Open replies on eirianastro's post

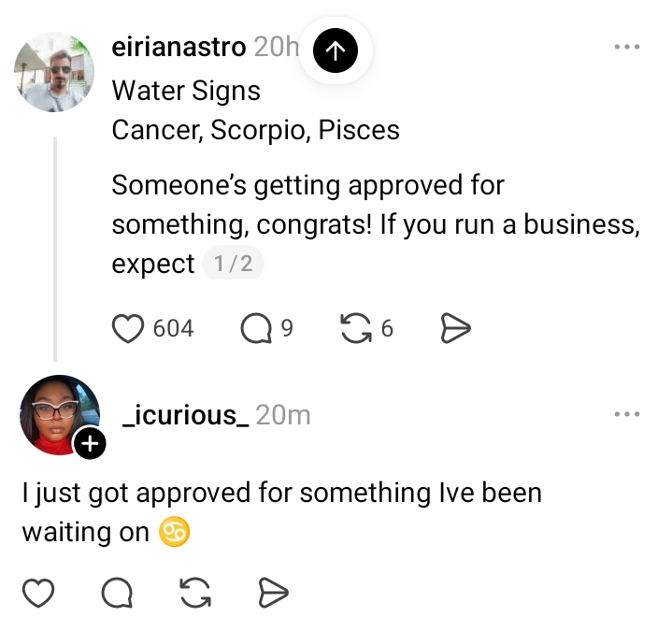(x=254, y=328)
